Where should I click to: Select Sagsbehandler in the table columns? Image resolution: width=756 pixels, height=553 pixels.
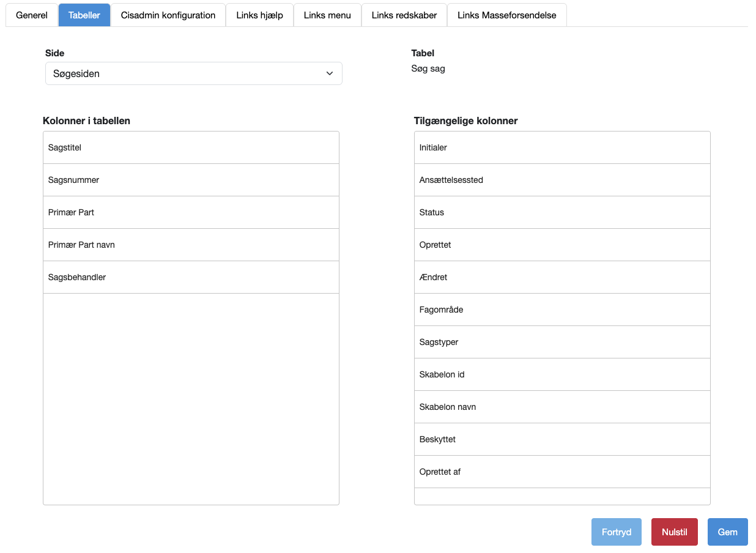[x=191, y=277]
